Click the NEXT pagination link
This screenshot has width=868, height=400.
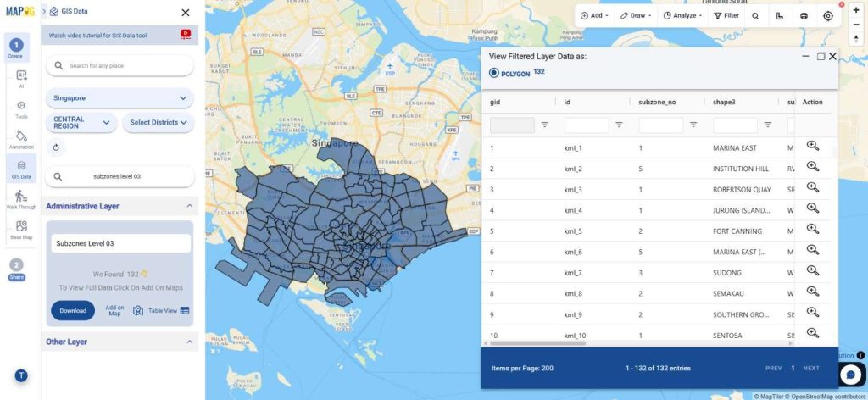pyautogui.click(x=811, y=369)
